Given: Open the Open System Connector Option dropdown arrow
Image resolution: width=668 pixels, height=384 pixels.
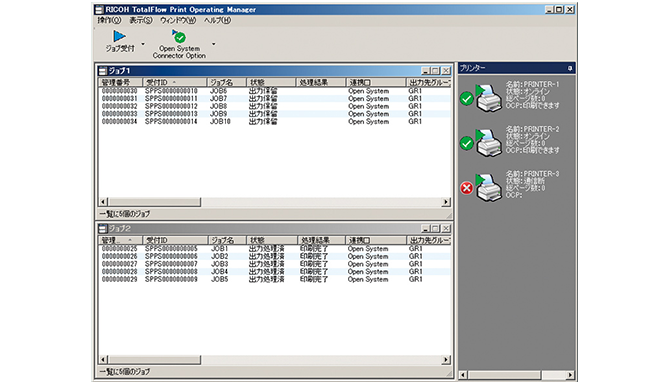Looking at the screenshot, I should coord(213,44).
